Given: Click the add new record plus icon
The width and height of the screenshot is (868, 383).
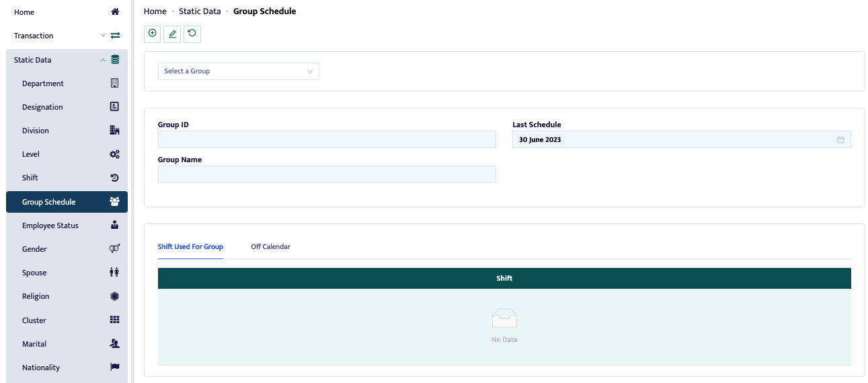Looking at the screenshot, I should pyautogui.click(x=153, y=34).
